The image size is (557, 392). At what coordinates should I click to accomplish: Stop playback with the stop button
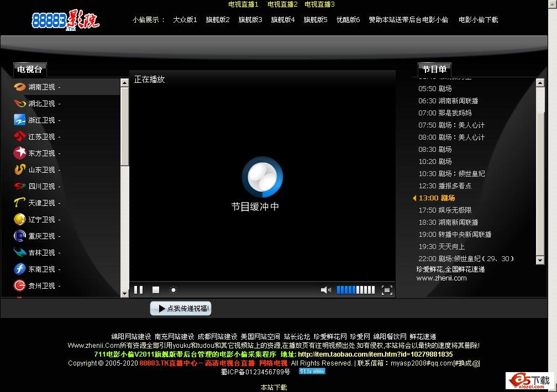156,290
